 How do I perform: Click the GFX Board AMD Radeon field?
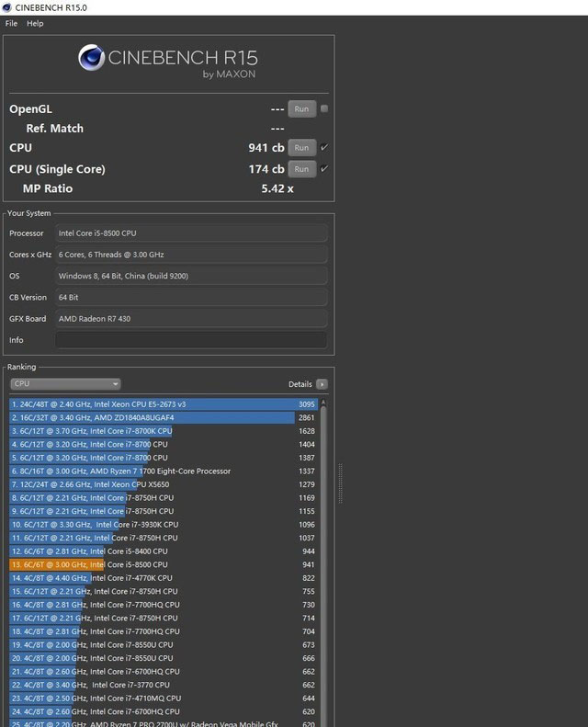point(191,319)
